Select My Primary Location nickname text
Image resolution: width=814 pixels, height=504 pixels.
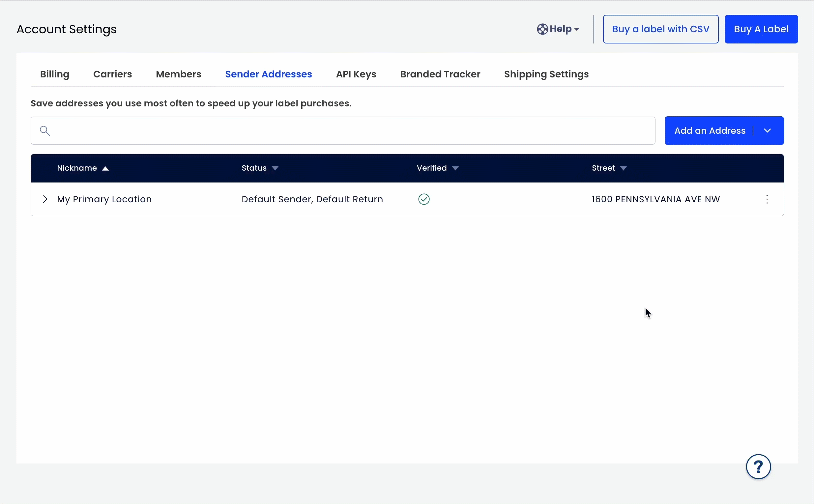coord(104,199)
